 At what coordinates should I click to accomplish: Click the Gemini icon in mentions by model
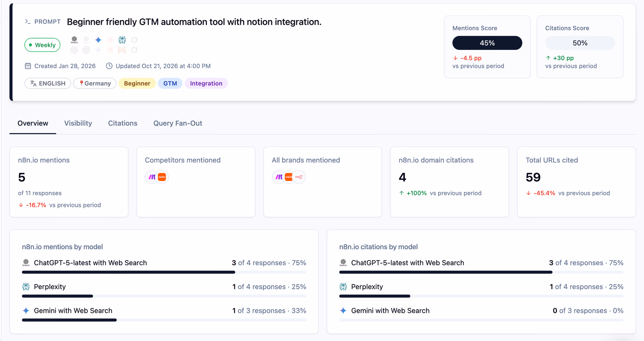tap(26, 310)
